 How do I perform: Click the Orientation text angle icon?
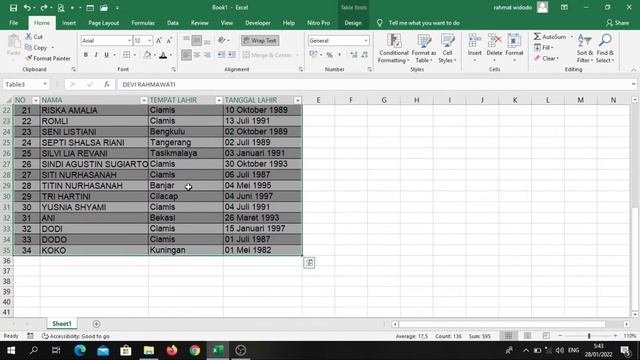pyautogui.click(x=222, y=40)
